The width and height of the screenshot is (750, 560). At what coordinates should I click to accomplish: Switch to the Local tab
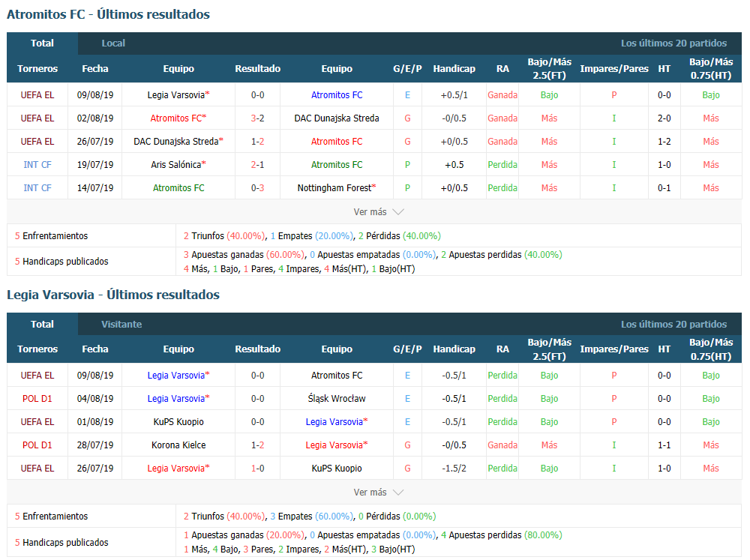click(113, 43)
